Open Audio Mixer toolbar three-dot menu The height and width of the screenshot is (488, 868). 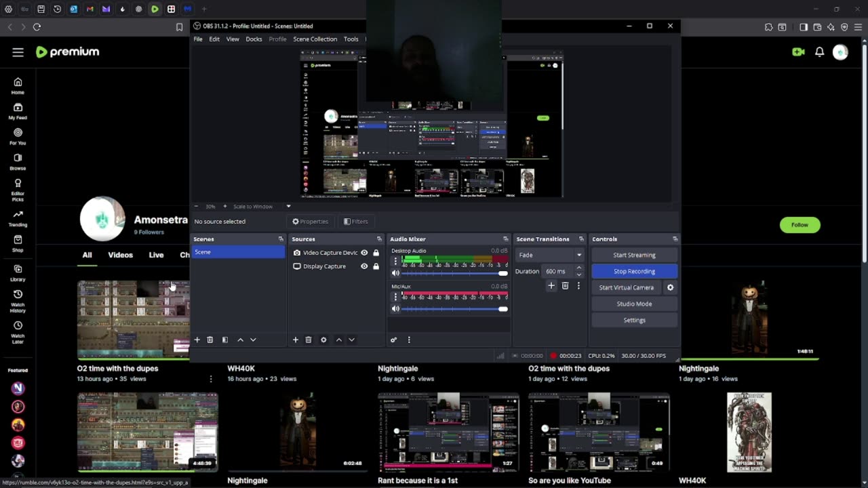[x=409, y=340]
